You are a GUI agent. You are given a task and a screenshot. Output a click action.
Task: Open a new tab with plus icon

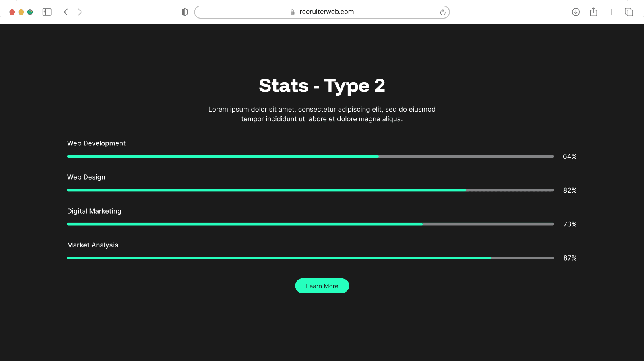coord(611,12)
